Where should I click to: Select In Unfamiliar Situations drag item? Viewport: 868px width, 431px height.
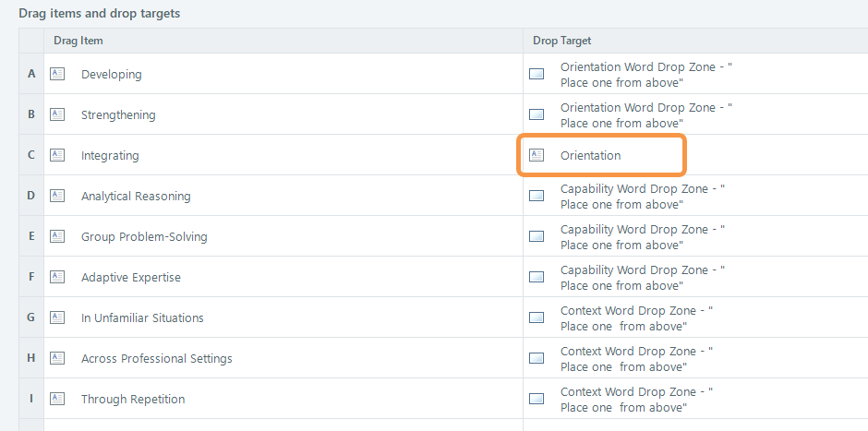tap(142, 317)
